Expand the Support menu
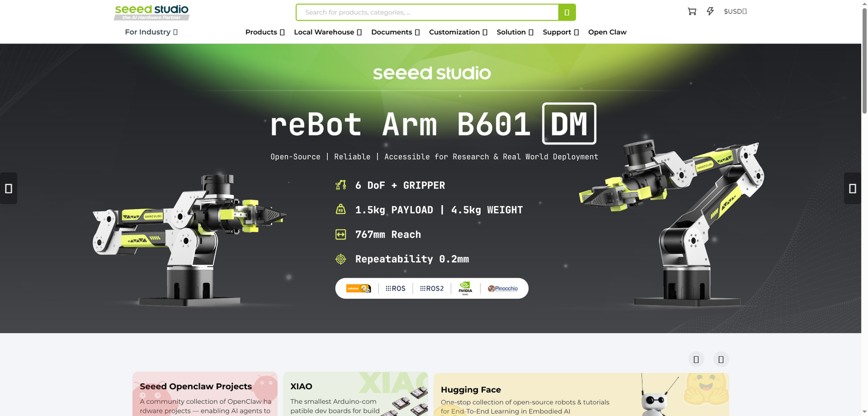 point(561,32)
